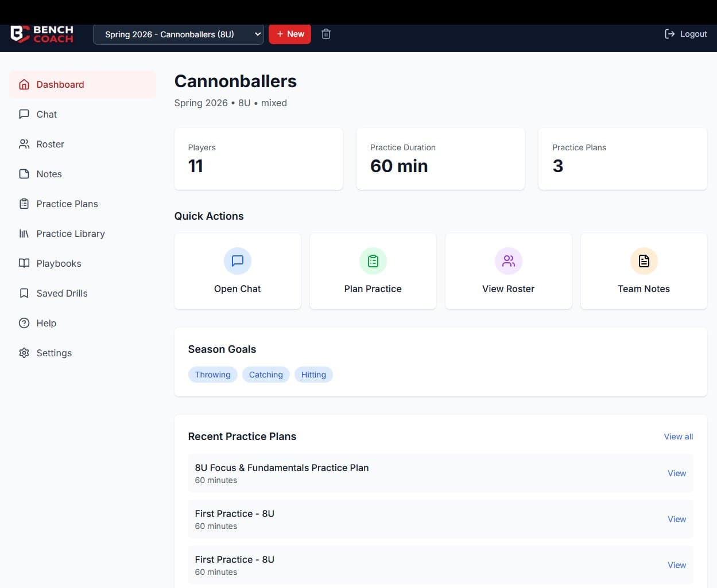Select the Dashboard home icon in sidebar

click(x=24, y=84)
